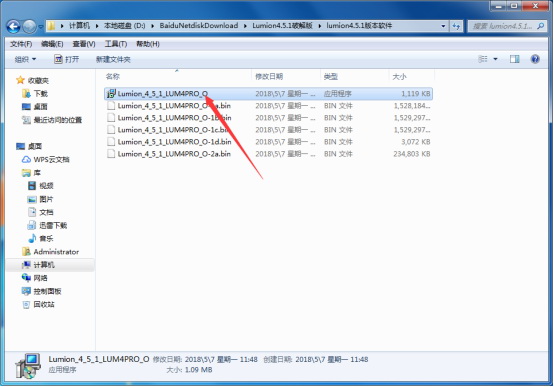
Task: Open 桌面 under favorites
Action: pos(35,107)
